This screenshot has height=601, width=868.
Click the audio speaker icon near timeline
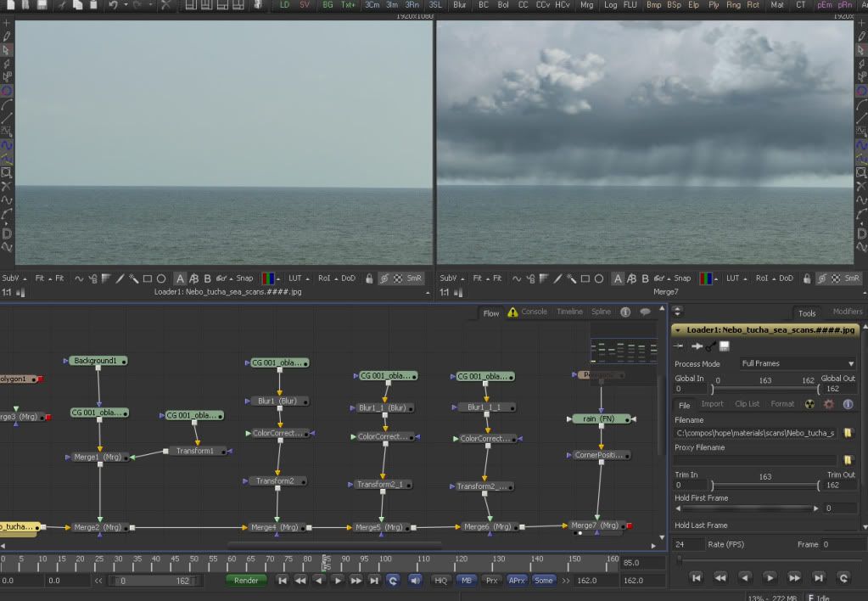[x=415, y=581]
